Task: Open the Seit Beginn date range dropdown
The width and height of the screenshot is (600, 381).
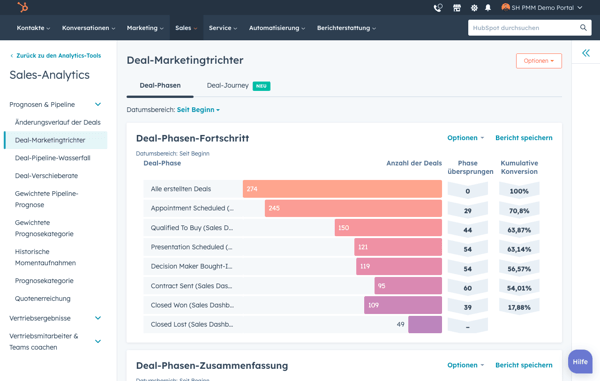Action: (198, 110)
